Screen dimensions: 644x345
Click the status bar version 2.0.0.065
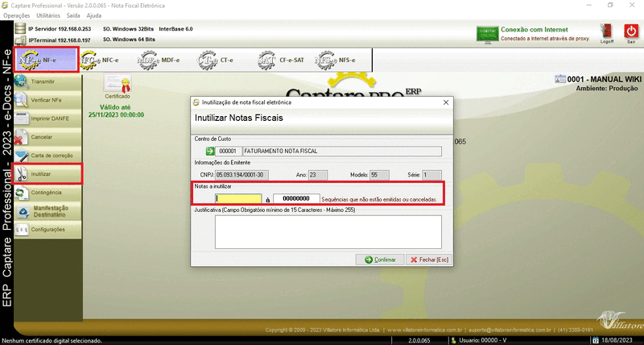click(x=419, y=340)
